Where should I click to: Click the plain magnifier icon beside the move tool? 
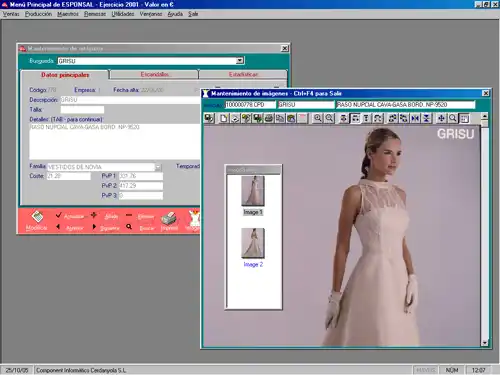tap(453, 118)
